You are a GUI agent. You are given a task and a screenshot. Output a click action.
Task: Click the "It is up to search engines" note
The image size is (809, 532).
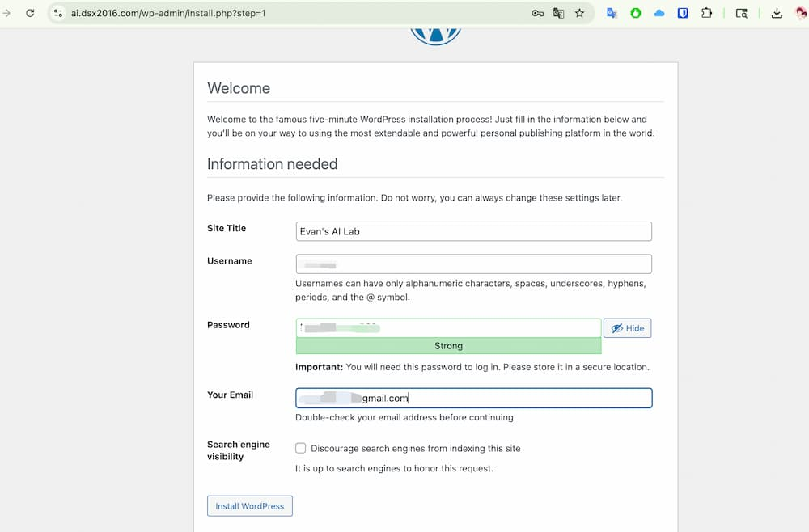point(394,469)
